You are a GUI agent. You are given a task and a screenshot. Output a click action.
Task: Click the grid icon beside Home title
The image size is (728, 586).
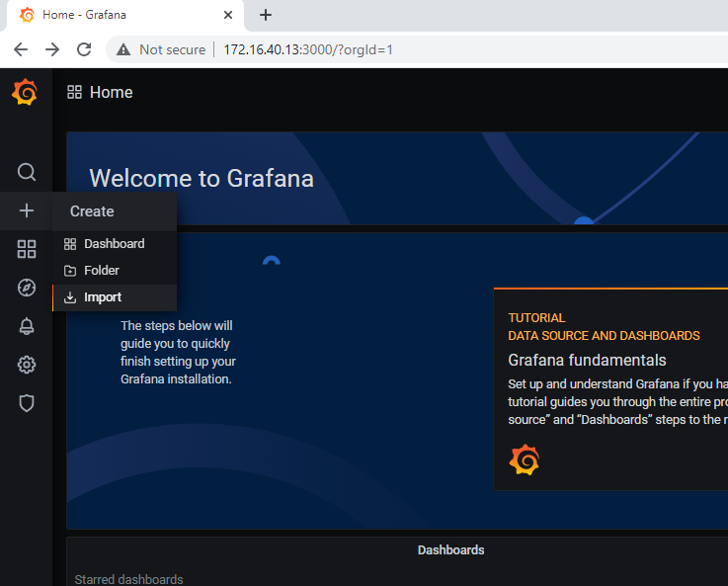(74, 92)
